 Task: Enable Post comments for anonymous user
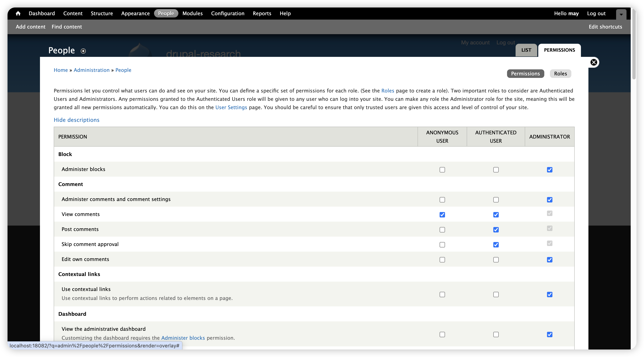(x=442, y=230)
